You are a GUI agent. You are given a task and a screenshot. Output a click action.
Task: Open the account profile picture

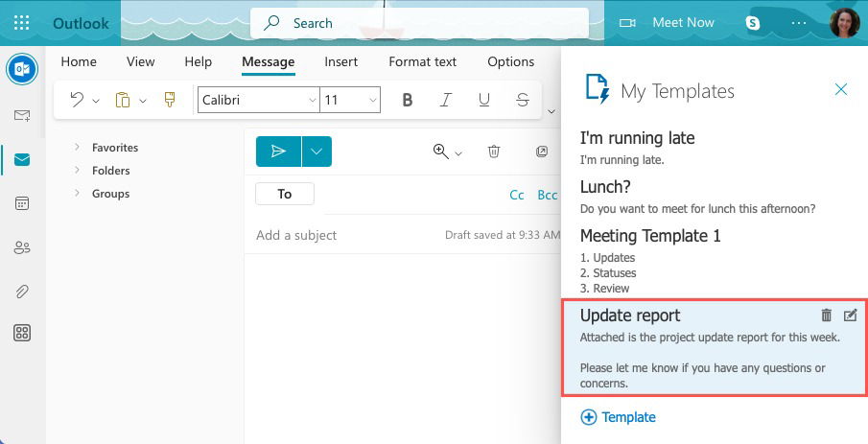[845, 23]
